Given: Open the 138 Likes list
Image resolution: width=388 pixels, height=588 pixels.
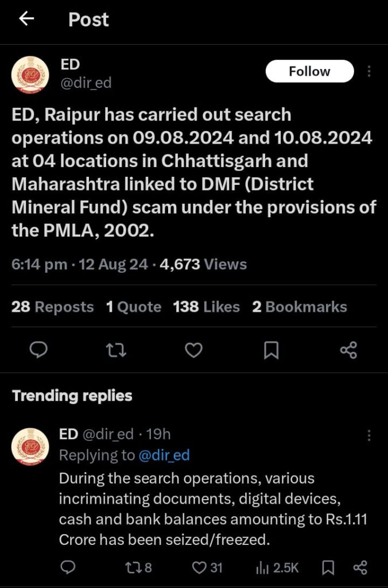Looking at the screenshot, I should 206,307.
